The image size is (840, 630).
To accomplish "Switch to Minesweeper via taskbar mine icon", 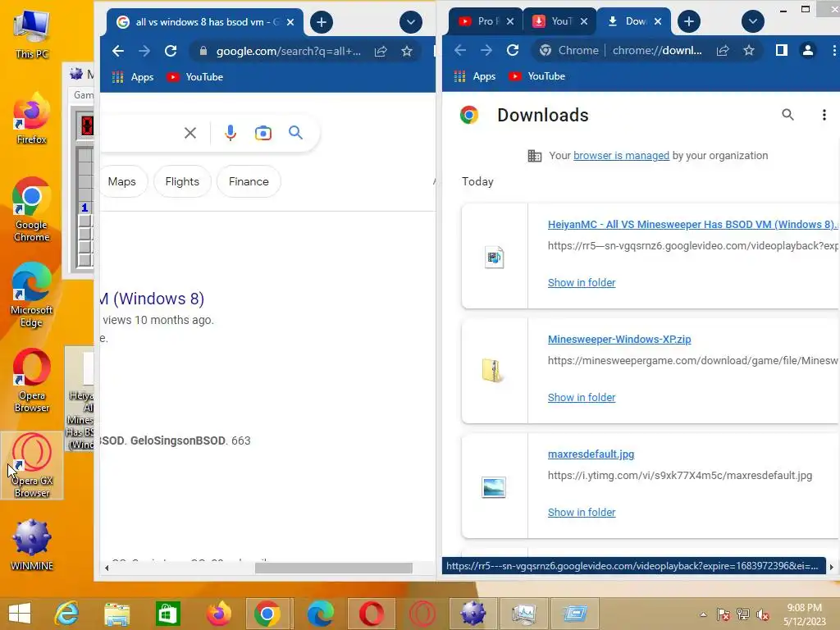I will pyautogui.click(x=473, y=614).
